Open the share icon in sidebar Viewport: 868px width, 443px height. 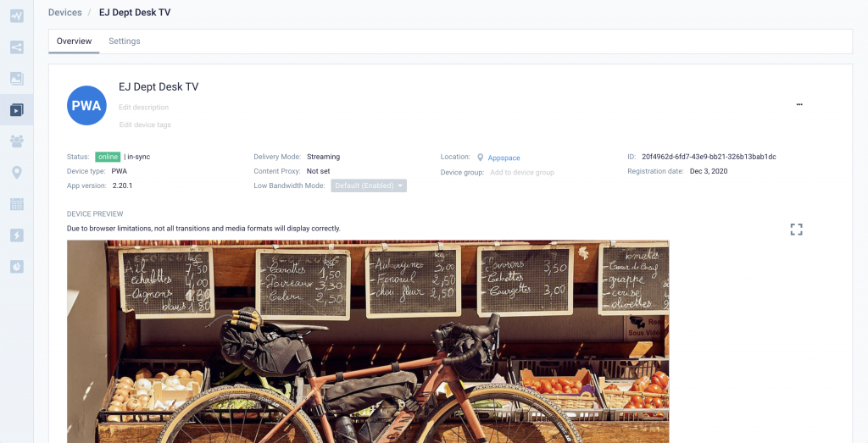coord(17,47)
